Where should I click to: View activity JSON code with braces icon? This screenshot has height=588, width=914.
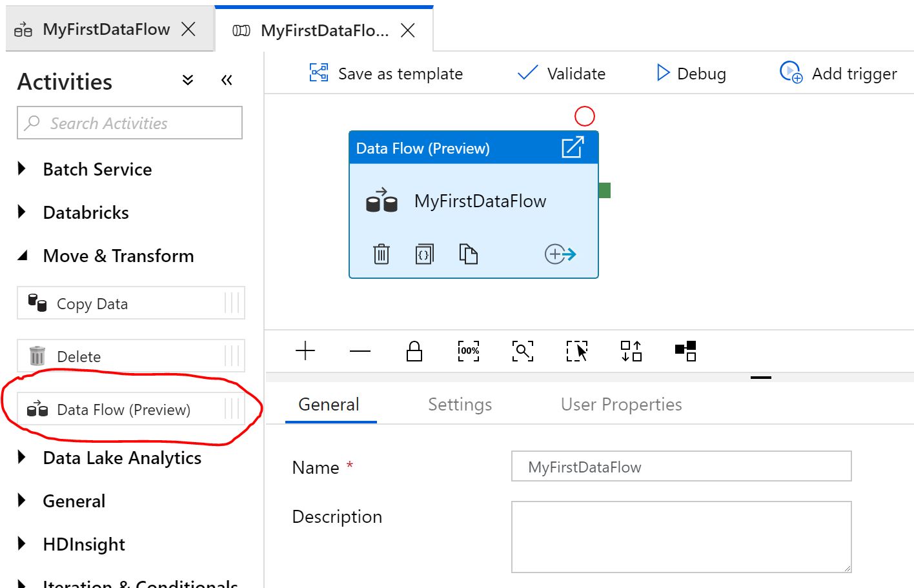point(424,254)
